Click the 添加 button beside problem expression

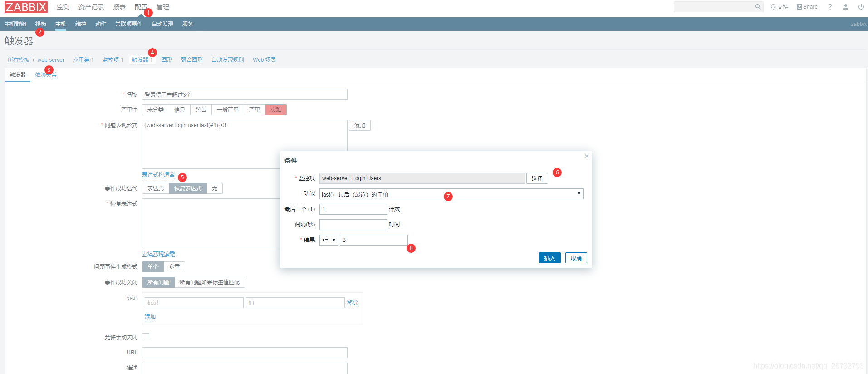[360, 125]
